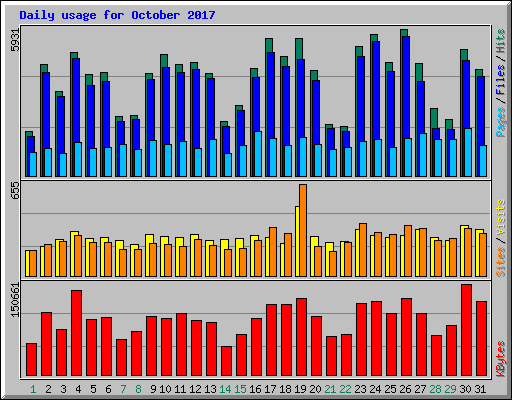Select day label "4" on the x-axis
This screenshot has height=400, width=512.
[x=78, y=389]
